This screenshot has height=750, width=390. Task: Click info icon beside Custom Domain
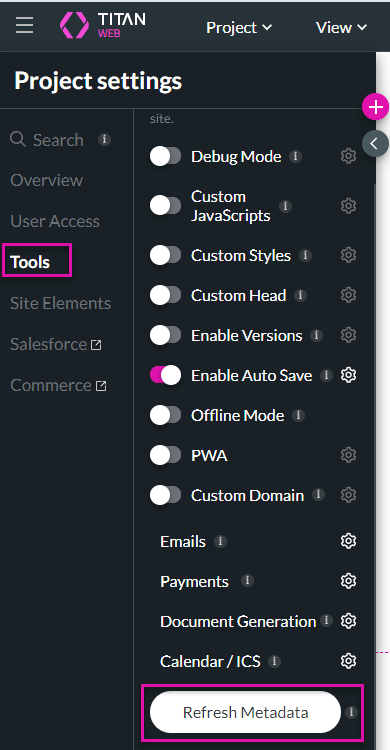318,495
